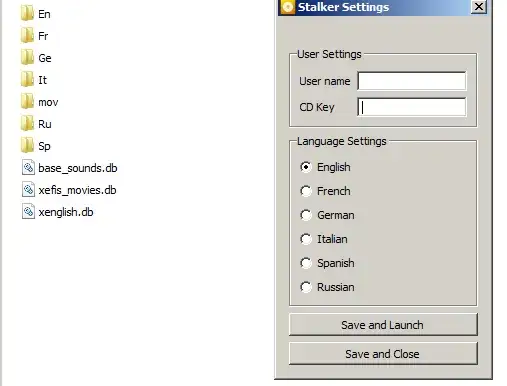Choose the German language option
The width and height of the screenshot is (507, 386).
(306, 215)
